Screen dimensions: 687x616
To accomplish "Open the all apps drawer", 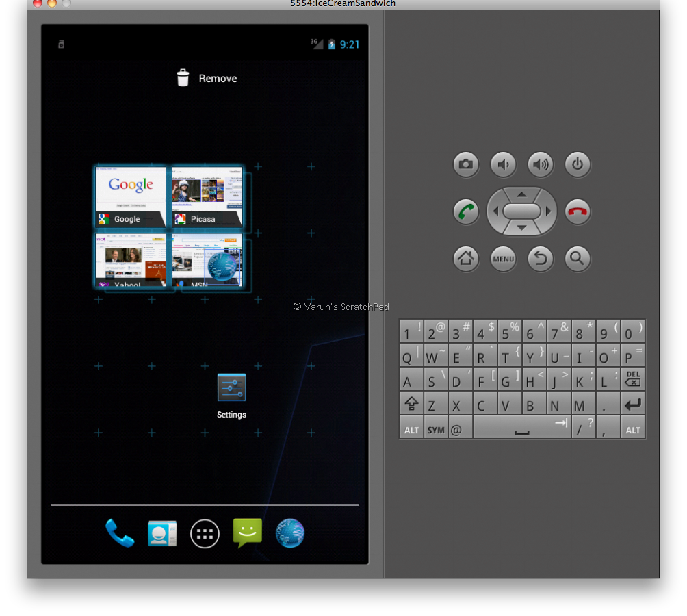I will pyautogui.click(x=205, y=534).
